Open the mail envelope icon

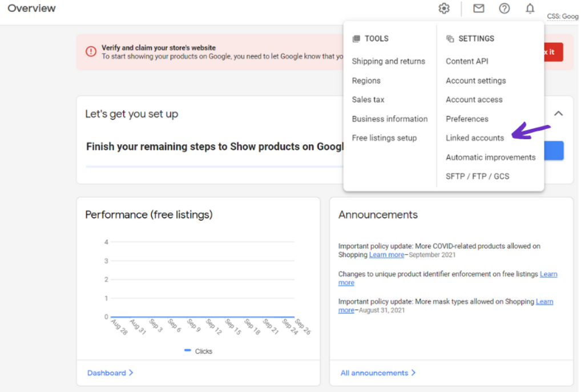pyautogui.click(x=479, y=9)
